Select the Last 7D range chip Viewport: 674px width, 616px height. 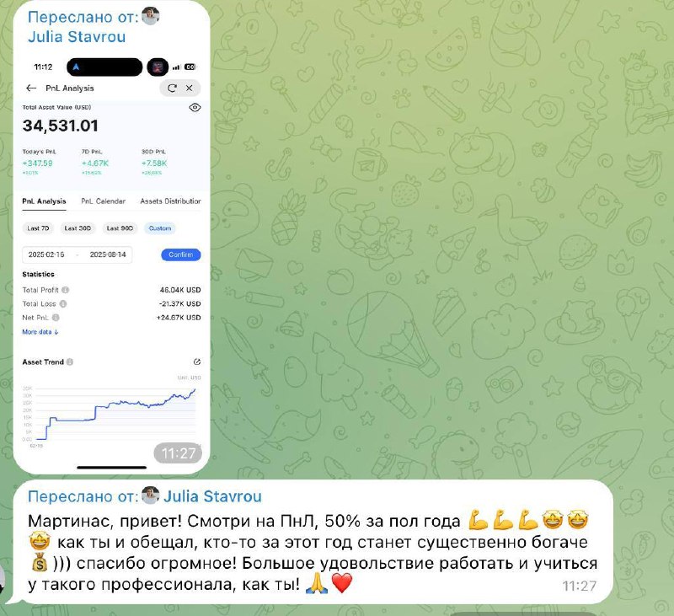point(38,228)
